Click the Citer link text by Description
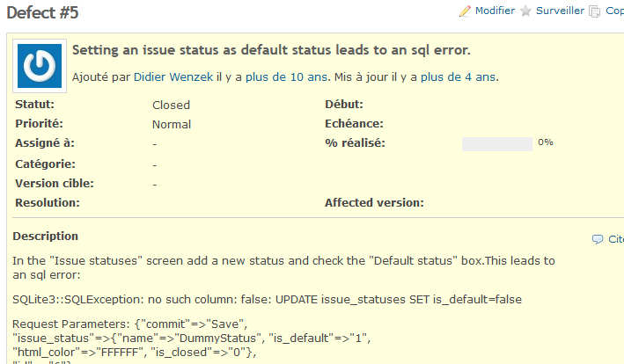Screen dimensions: 624x364 click(615, 239)
